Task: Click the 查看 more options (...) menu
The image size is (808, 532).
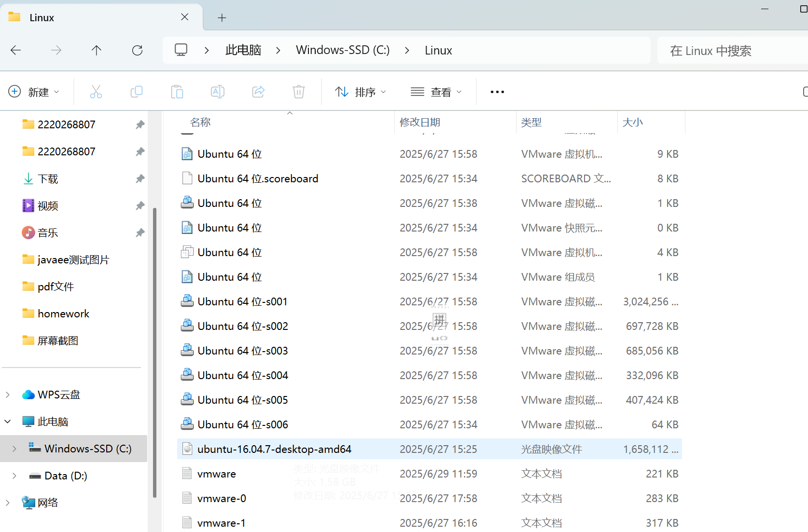Action: 497,92
